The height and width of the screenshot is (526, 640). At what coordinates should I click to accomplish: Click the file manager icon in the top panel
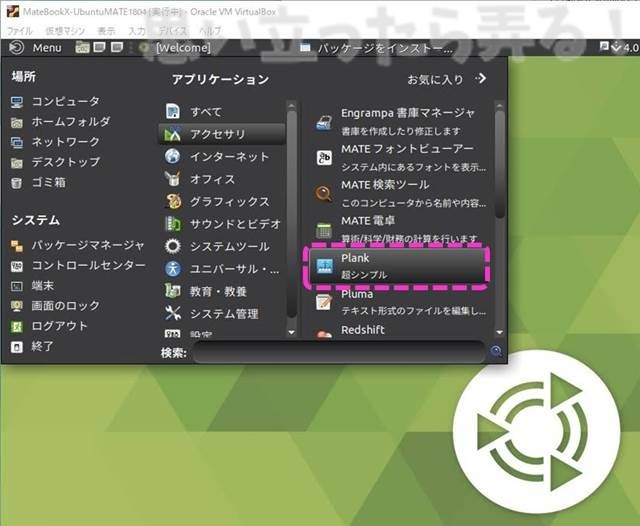82,48
